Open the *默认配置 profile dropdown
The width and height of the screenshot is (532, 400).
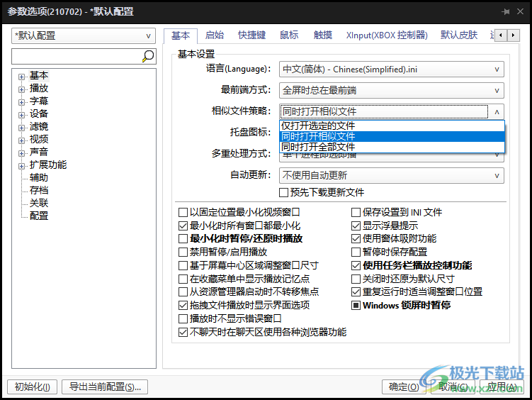[x=84, y=35]
